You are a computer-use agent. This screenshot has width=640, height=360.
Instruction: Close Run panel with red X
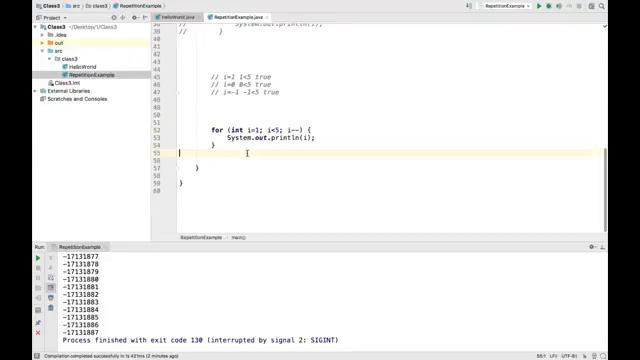(x=38, y=333)
